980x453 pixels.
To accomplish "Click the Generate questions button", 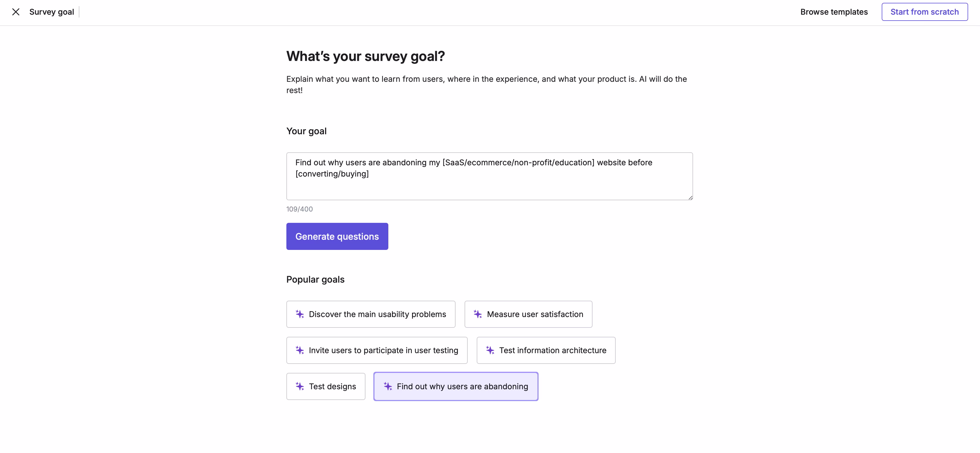I will click(337, 236).
